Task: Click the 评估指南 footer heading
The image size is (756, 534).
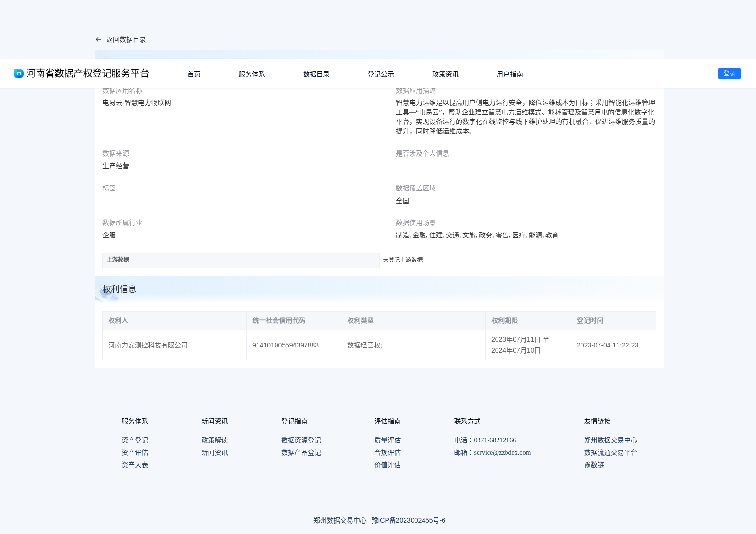Action: pos(387,421)
